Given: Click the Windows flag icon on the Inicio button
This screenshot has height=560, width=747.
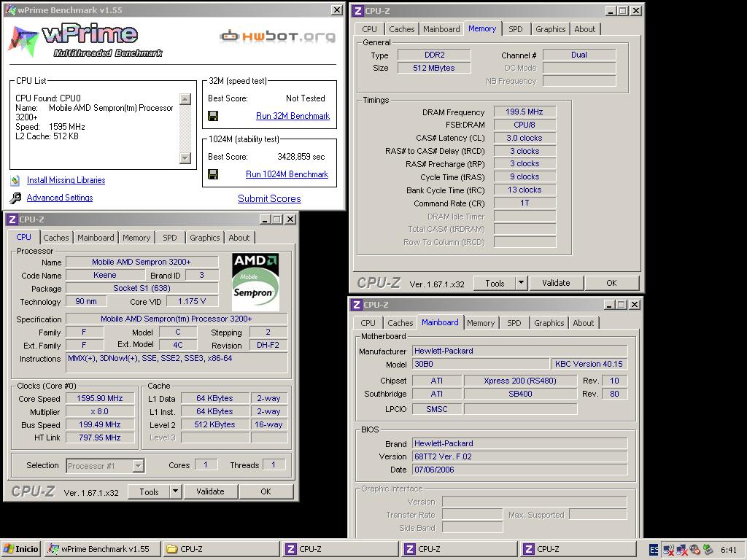Looking at the screenshot, I should pos(9,549).
